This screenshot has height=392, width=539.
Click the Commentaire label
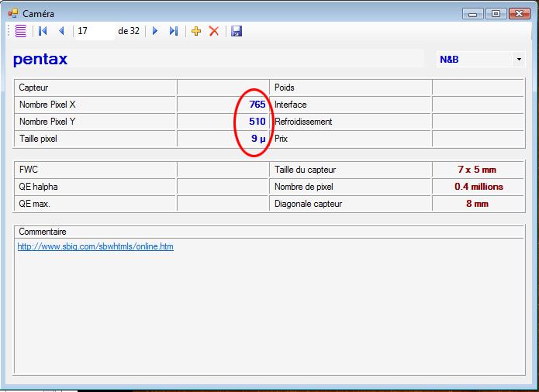point(43,232)
